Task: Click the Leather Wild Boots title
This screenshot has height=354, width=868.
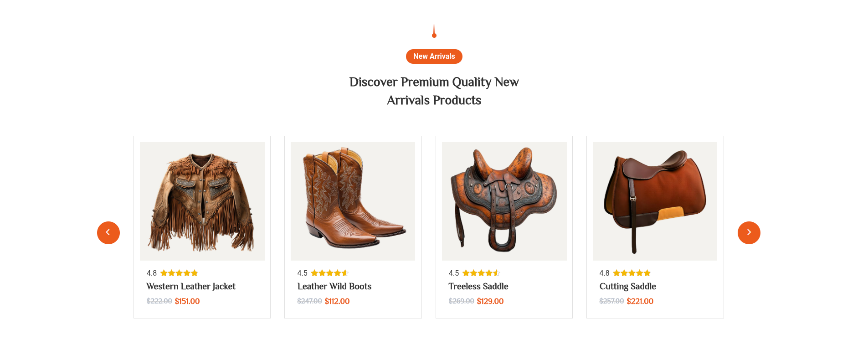Action: pyautogui.click(x=334, y=287)
